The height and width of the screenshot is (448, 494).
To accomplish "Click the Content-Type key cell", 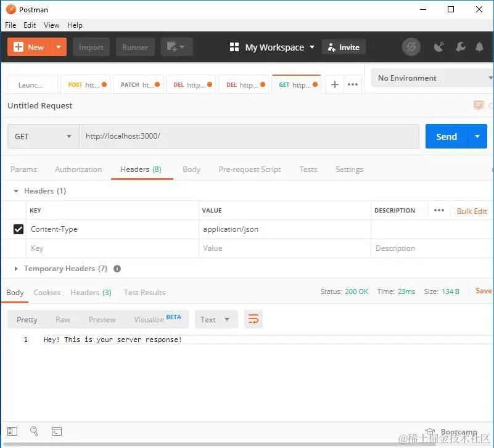I will coord(112,229).
